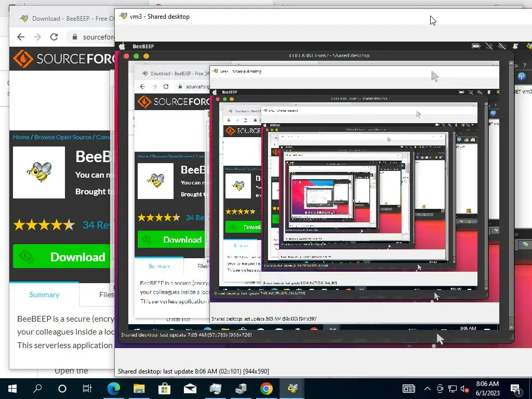Reload the SourceForge page in Chrome
Viewport: 532px width, 399px height.
click(54, 37)
